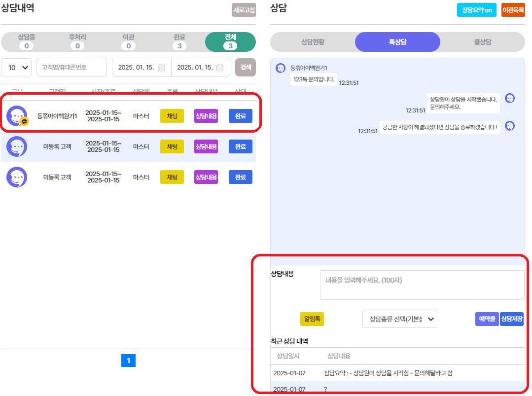Click the 고객명/휴대폰번호 search field
Image resolution: width=532 pixels, height=396 pixels.
[x=71, y=68]
